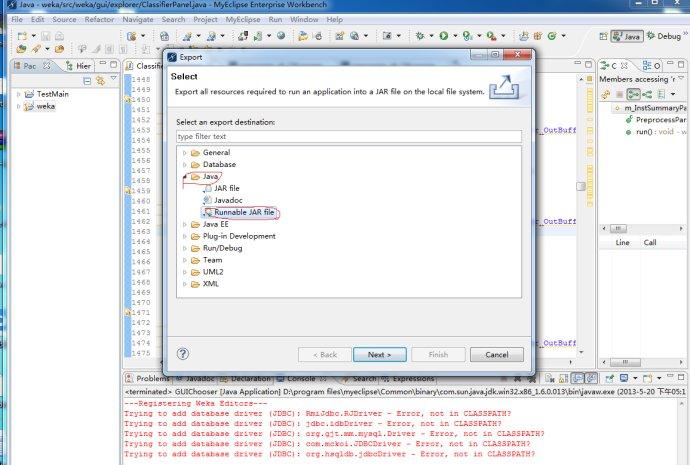Click Show Callee Hierarchy icon
This screenshot has width=690, height=465.
647,94
